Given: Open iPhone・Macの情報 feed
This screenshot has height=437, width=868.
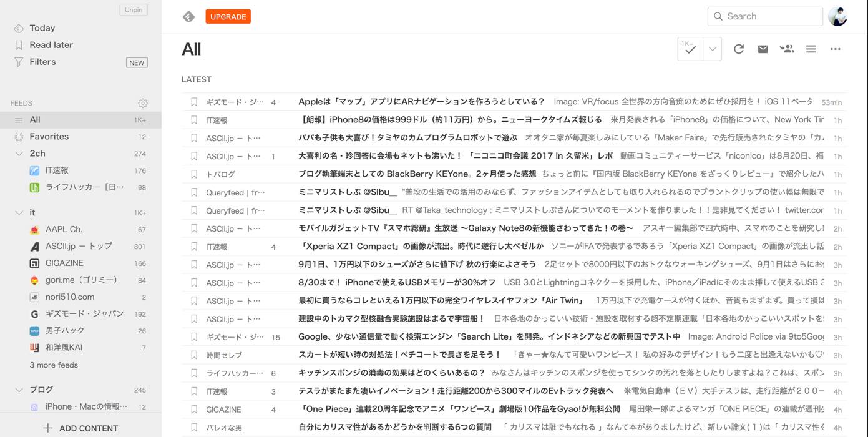Looking at the screenshot, I should pyautogui.click(x=87, y=407).
